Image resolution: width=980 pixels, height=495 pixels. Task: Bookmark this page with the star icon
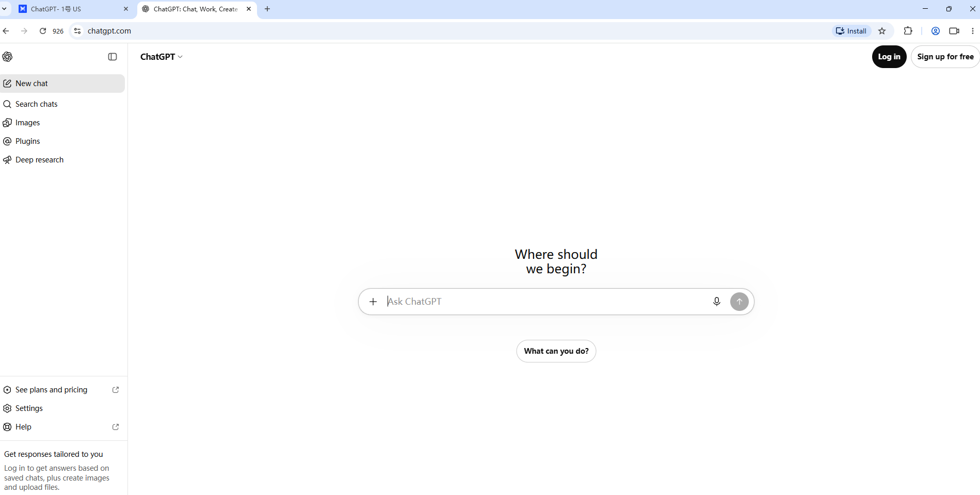(882, 31)
